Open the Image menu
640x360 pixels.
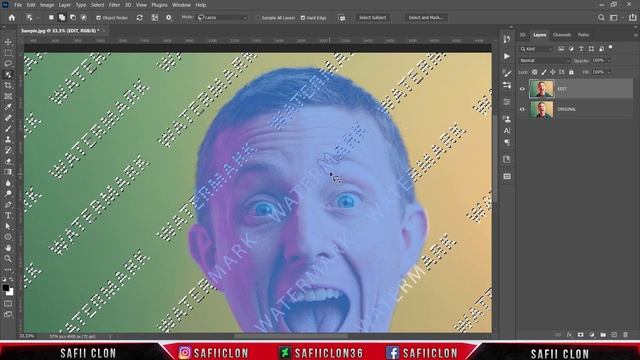pyautogui.click(x=47, y=5)
